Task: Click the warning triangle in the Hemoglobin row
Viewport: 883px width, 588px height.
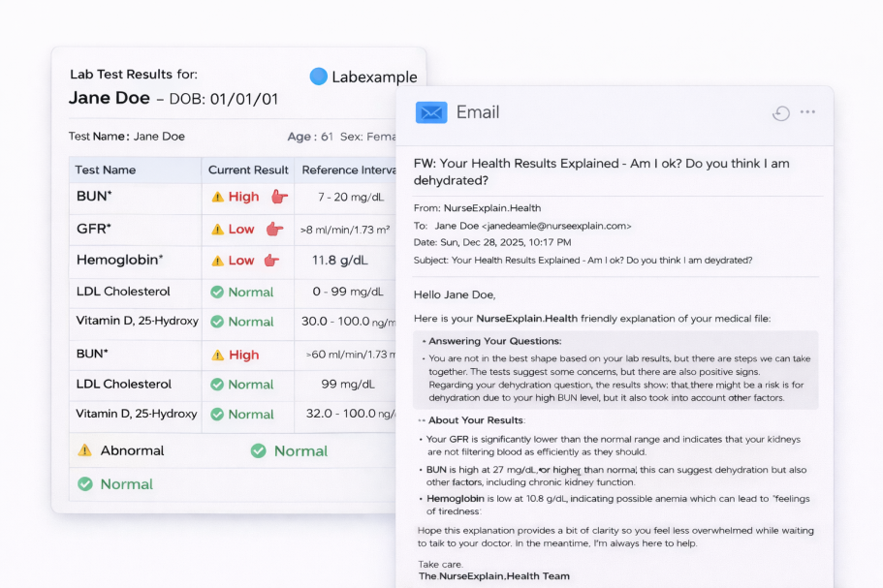Action: tap(218, 261)
